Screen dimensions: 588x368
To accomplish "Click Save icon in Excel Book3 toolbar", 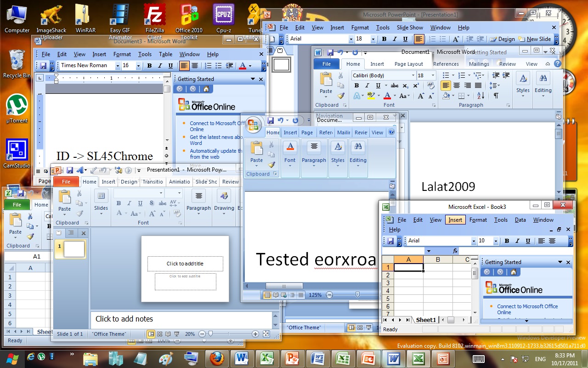I will pos(390,241).
